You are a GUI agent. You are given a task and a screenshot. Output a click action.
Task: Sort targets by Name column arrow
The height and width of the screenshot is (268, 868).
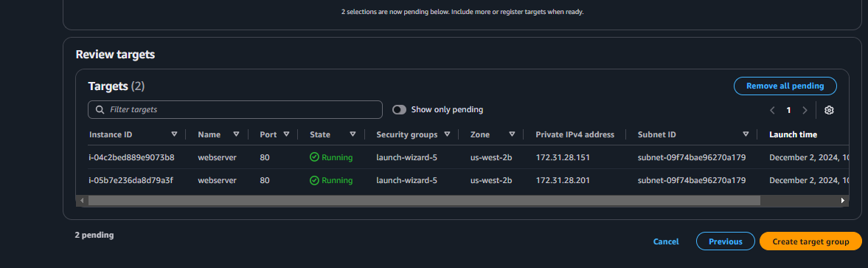tap(237, 134)
